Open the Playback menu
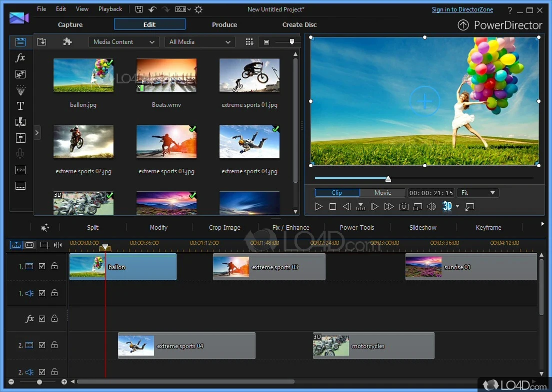This screenshot has width=552, height=392. [x=109, y=8]
